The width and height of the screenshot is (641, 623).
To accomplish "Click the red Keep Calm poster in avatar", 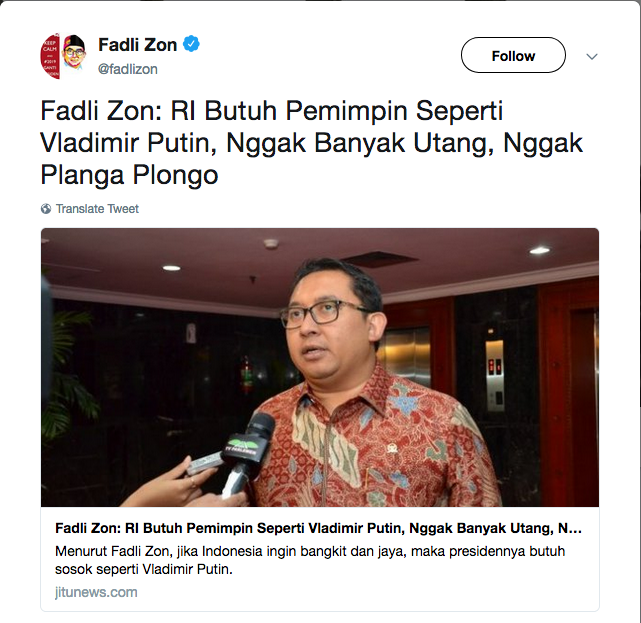I will [50, 56].
